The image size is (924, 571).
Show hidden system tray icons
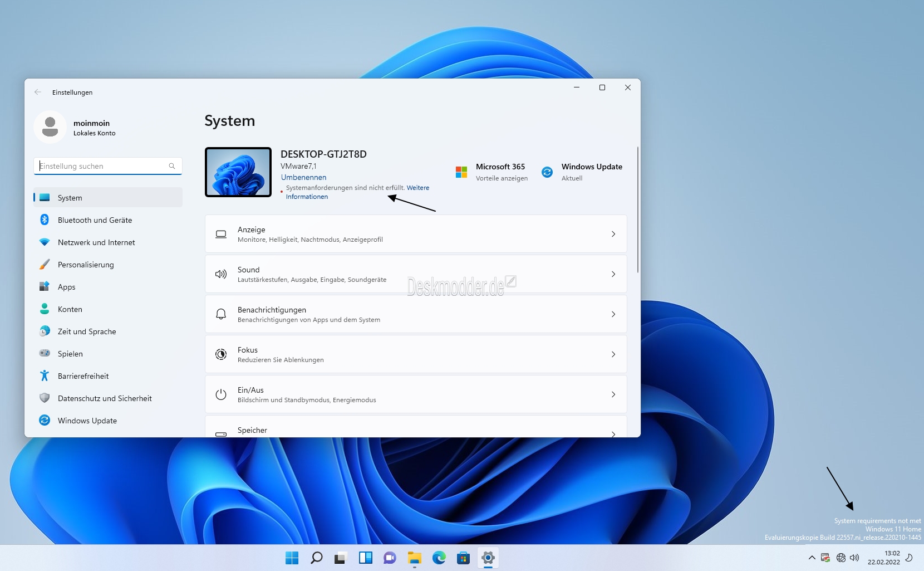click(x=812, y=558)
